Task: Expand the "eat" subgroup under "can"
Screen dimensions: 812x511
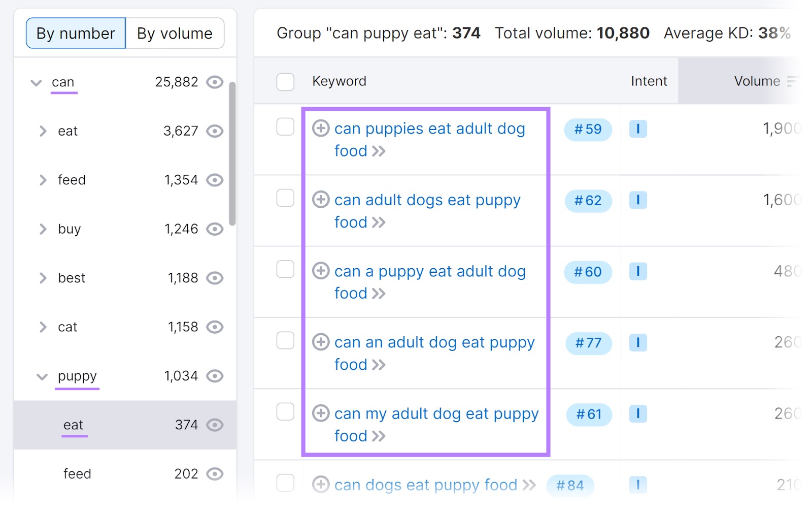Action: [43, 131]
